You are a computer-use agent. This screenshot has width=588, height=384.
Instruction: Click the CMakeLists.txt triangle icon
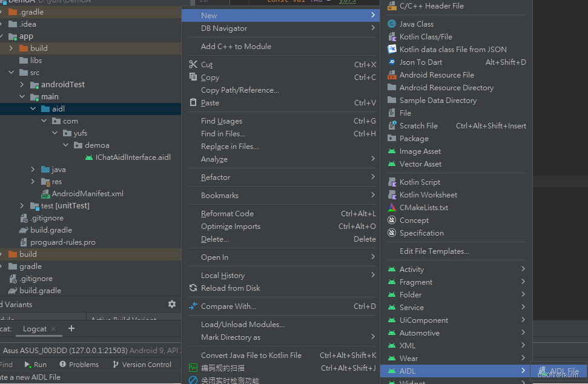pos(392,207)
